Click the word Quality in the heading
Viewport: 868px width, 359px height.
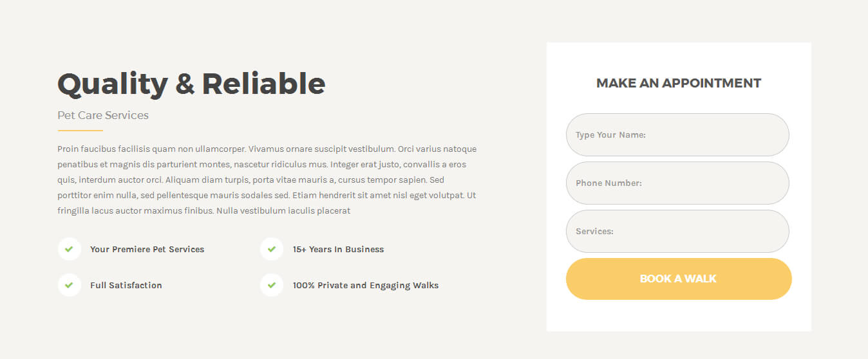[113, 86]
